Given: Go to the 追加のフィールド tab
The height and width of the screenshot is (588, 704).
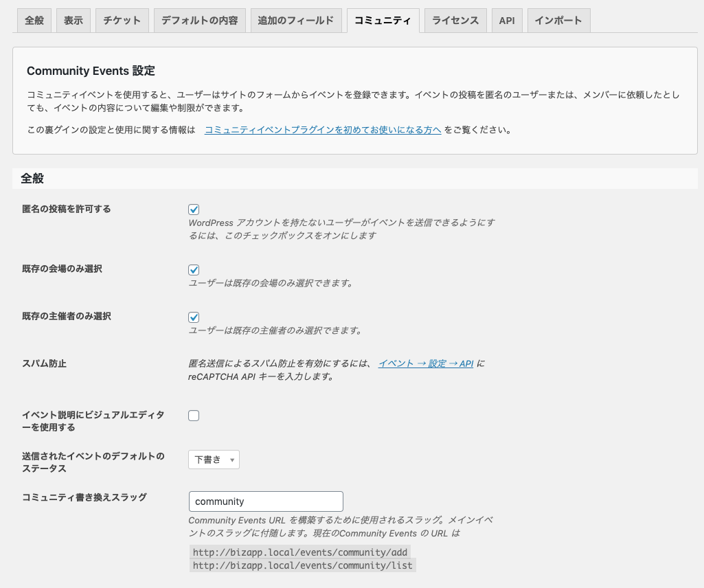Looking at the screenshot, I should [296, 21].
